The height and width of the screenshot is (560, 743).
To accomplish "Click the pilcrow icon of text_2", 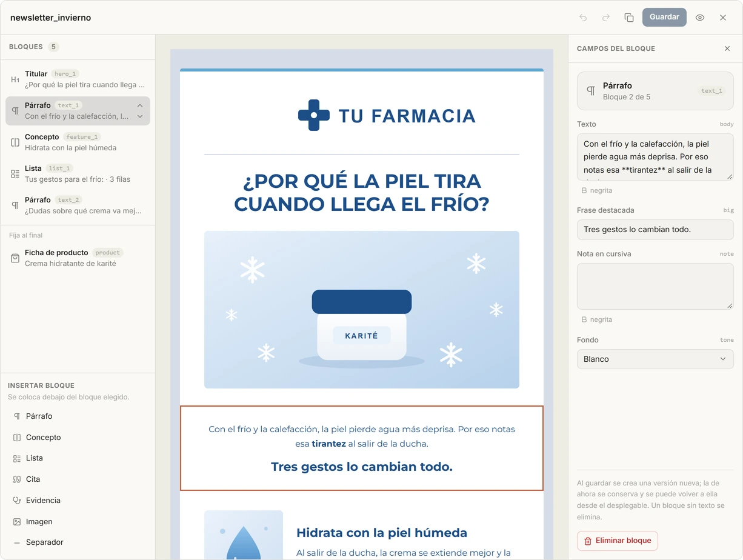I will [15, 205].
